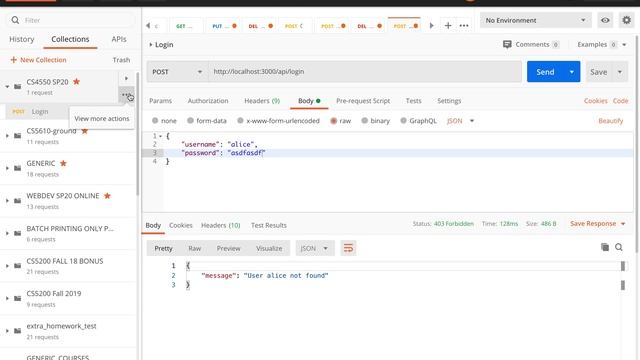Open the raw body JSON format dropdown
The image size is (640, 360).
[x=460, y=121]
